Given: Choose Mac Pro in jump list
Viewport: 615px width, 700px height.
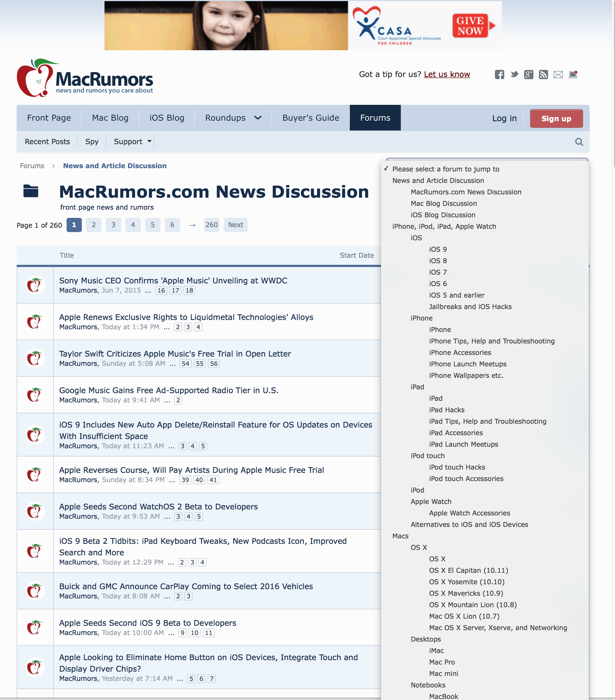Looking at the screenshot, I should (x=442, y=662).
